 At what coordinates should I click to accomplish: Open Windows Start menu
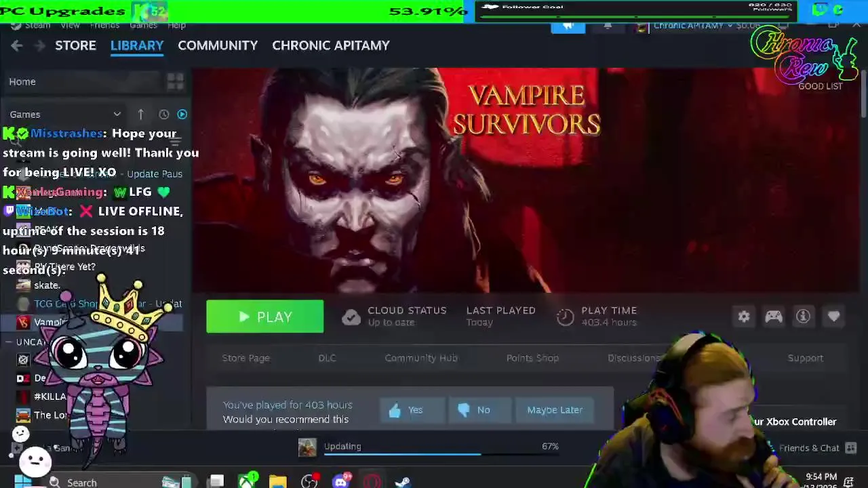(22, 482)
